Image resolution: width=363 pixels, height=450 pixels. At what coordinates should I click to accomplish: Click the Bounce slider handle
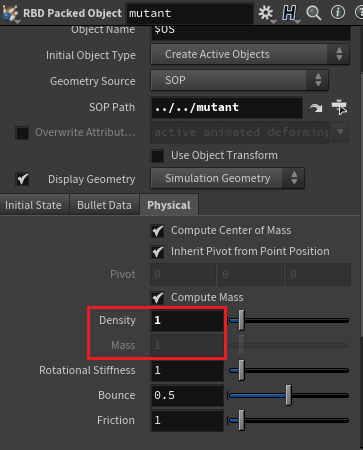coord(289,395)
